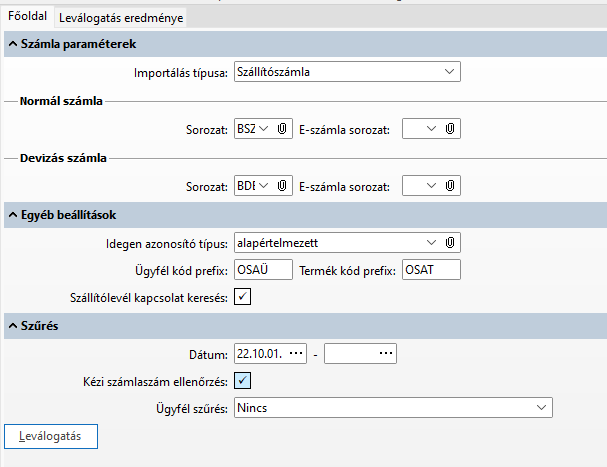Toggle Szállítólevél kapcsolat keresés checkbox

[243, 297]
